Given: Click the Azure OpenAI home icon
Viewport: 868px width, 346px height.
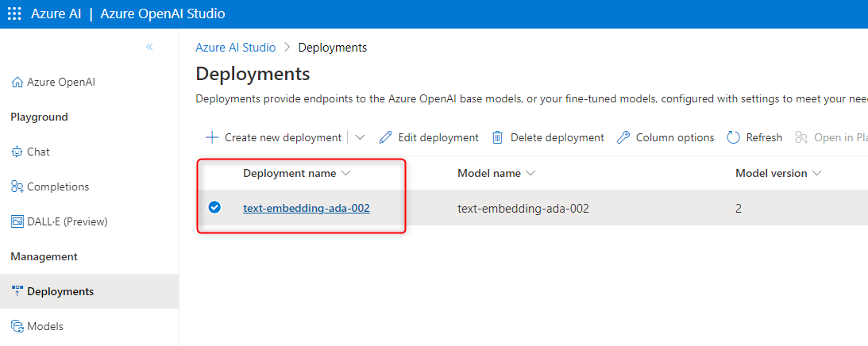Looking at the screenshot, I should tap(17, 82).
